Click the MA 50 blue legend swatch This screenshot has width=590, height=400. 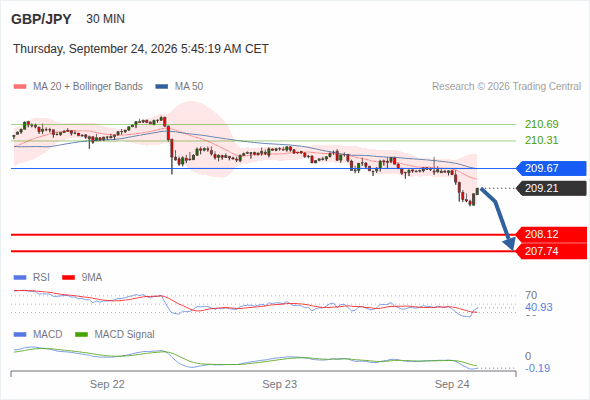pyautogui.click(x=162, y=87)
